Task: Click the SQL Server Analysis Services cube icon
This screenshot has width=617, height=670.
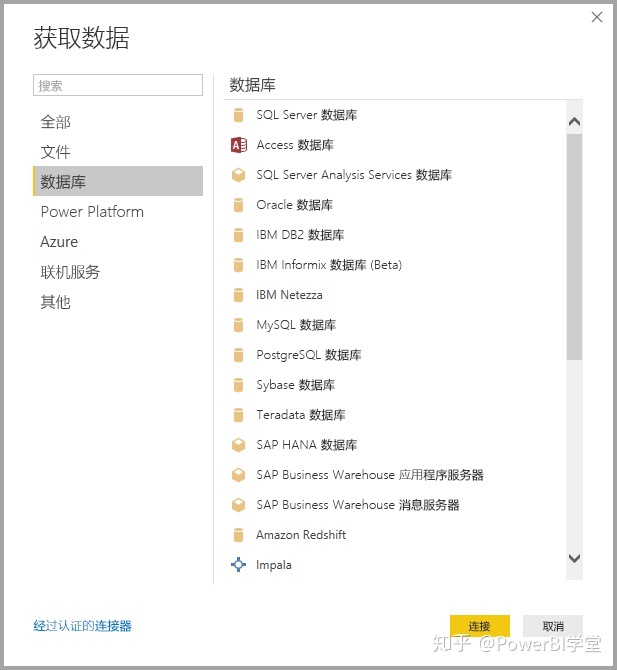Action: tap(238, 175)
